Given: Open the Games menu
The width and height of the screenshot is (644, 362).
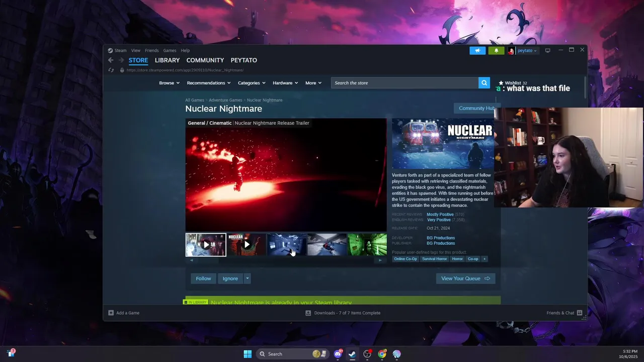Looking at the screenshot, I should [x=170, y=50].
